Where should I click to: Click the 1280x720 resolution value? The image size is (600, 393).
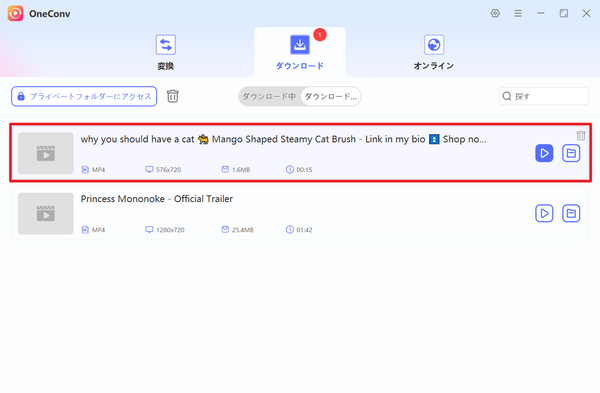[x=170, y=230]
